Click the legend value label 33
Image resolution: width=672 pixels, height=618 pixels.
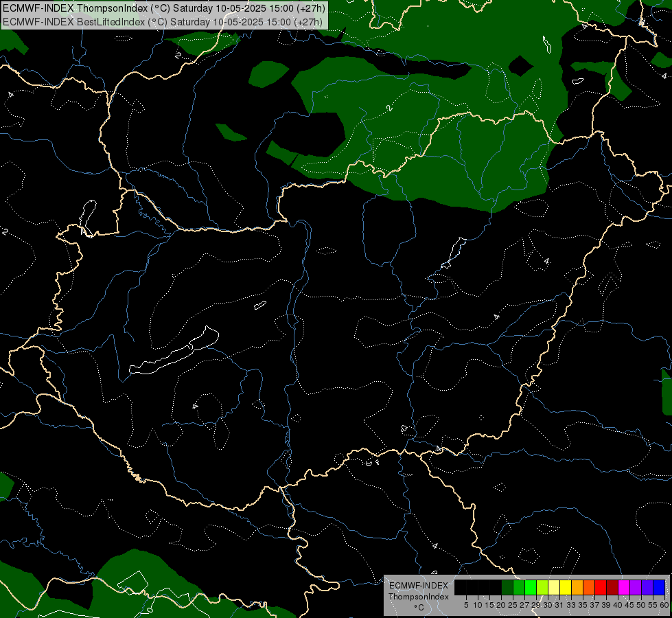coord(571,605)
